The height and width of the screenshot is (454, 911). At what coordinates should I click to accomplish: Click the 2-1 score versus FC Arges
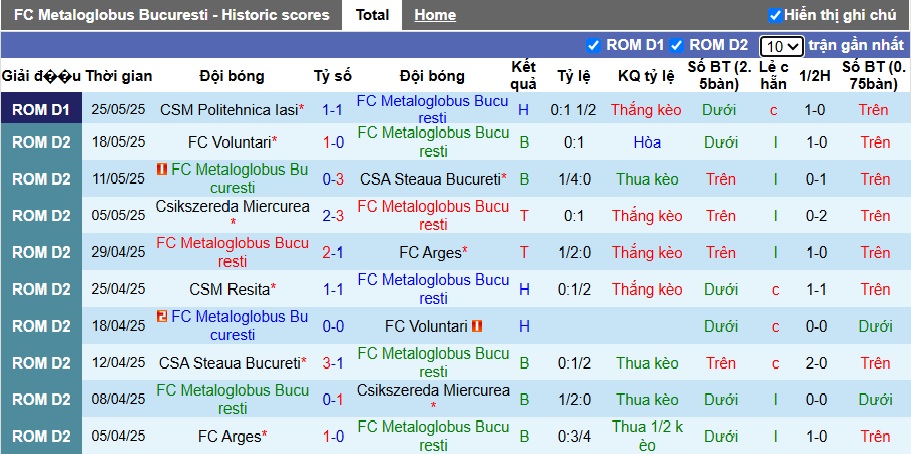point(333,253)
